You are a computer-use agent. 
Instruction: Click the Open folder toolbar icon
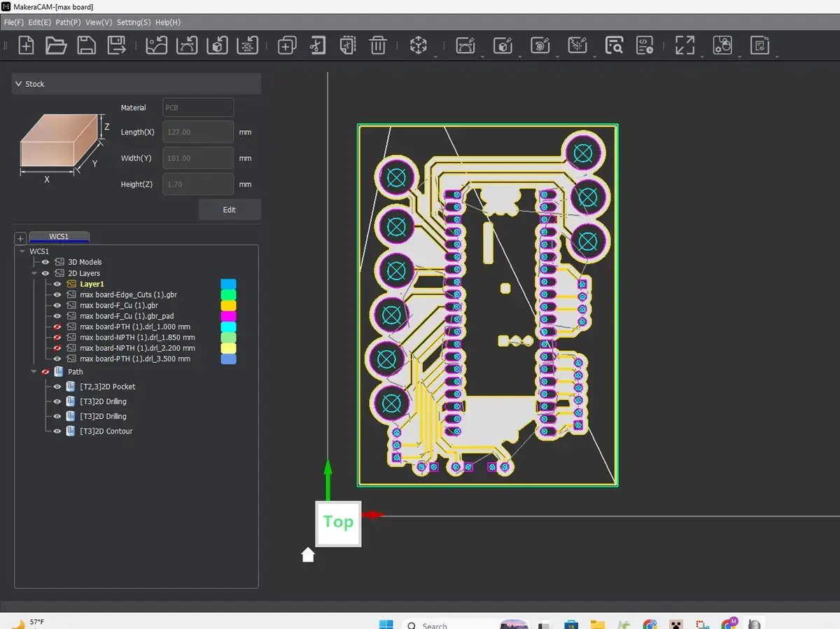[56, 46]
